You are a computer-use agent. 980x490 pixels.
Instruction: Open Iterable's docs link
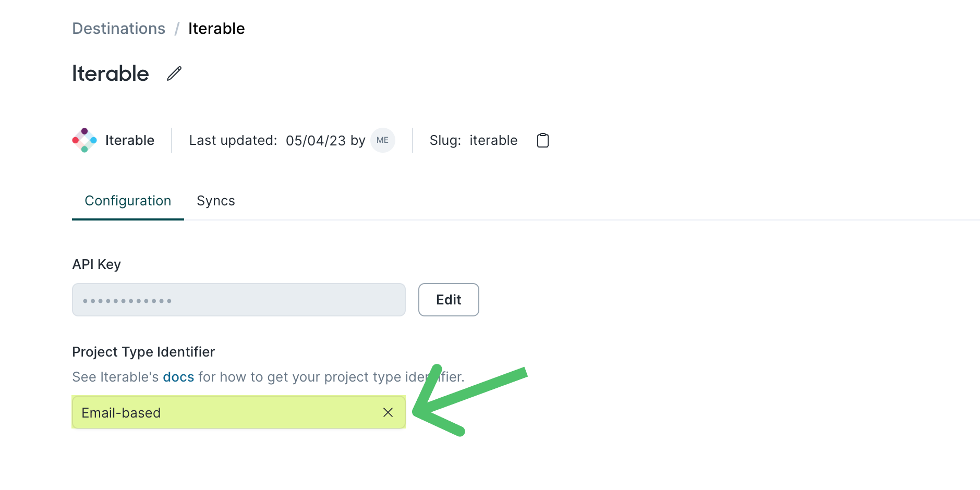[178, 376]
